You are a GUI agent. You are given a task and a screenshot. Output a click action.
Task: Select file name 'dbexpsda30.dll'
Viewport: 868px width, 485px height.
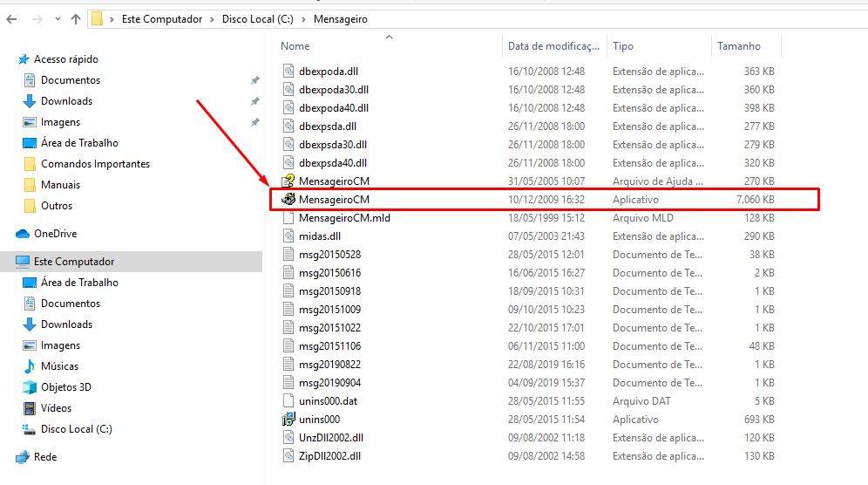[333, 145]
